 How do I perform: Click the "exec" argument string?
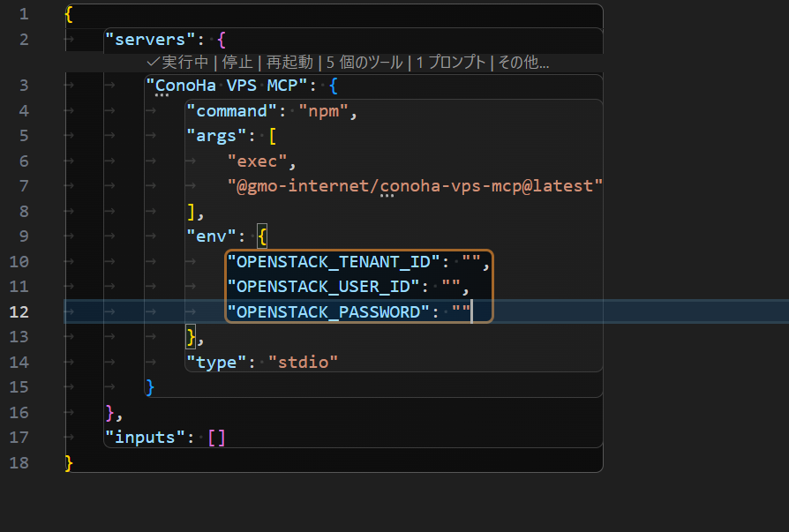[257, 161]
